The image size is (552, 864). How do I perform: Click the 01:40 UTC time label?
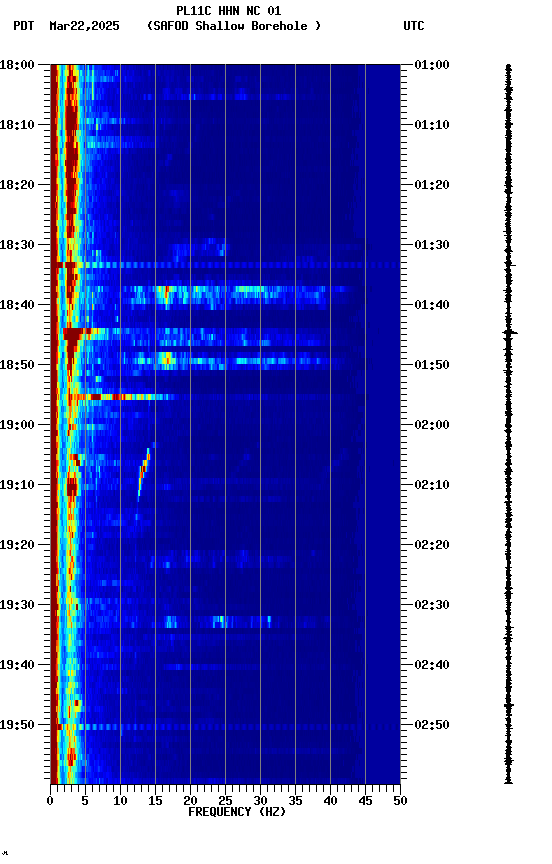432,305
